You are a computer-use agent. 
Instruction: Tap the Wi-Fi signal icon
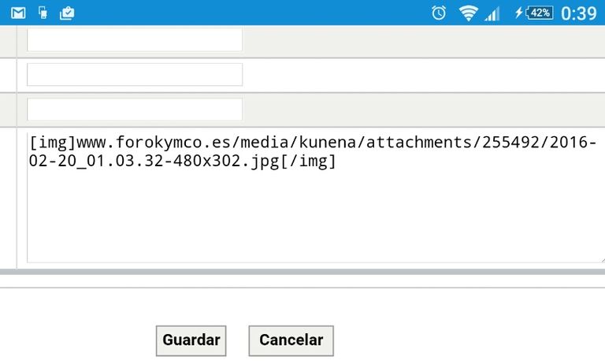click(x=469, y=13)
